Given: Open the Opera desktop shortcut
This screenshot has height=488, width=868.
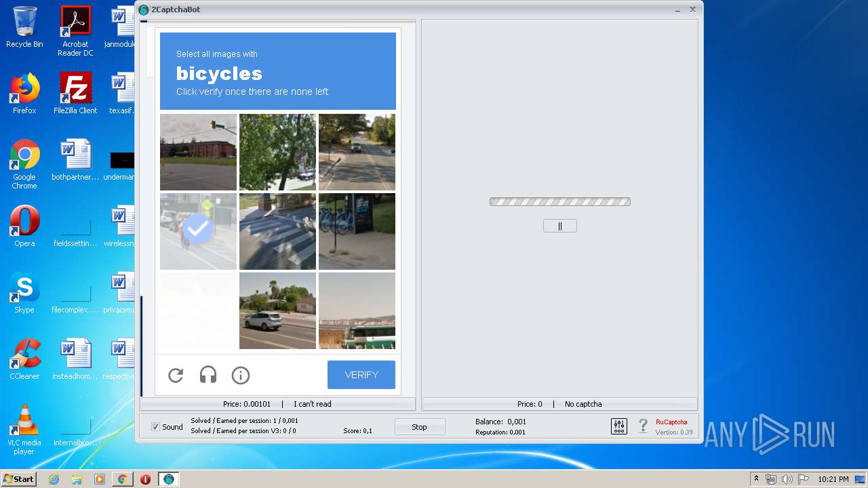Looking at the screenshot, I should 24,226.
